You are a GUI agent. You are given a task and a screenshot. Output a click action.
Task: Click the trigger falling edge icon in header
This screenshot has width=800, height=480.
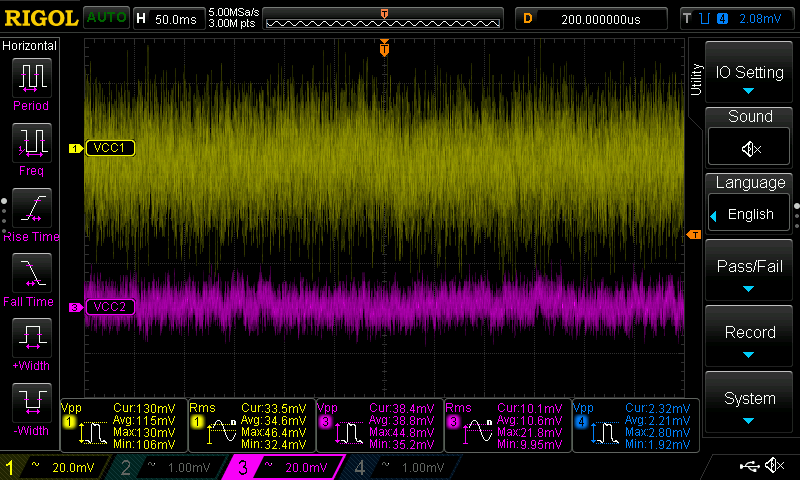[705, 19]
